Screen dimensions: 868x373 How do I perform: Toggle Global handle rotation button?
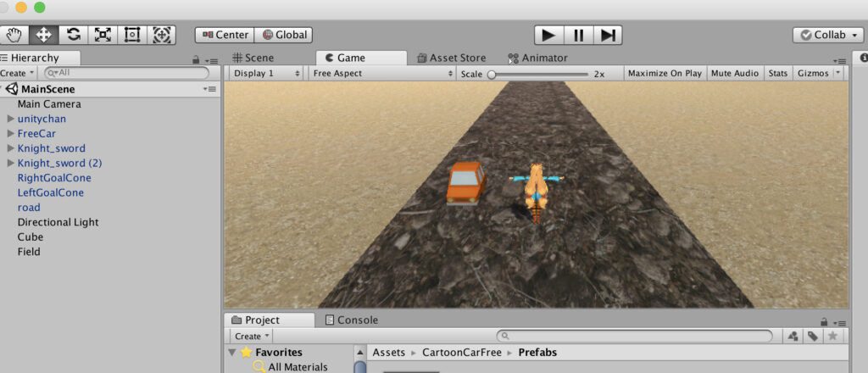[283, 35]
